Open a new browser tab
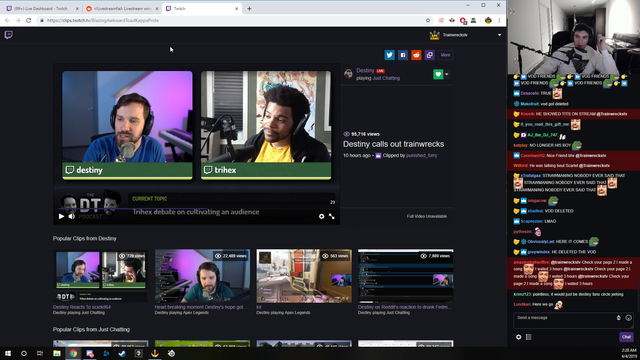This screenshot has width=640, height=360. tap(249, 9)
